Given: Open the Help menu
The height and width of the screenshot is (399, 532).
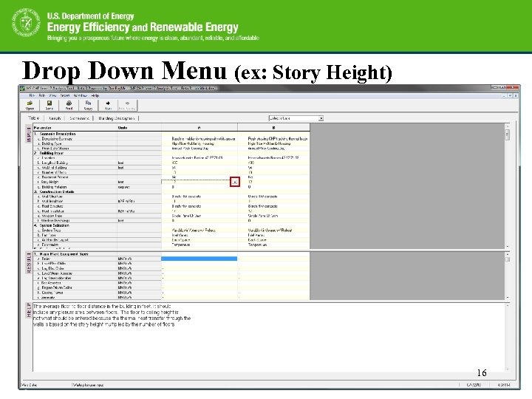Looking at the screenshot, I should pos(95,95).
